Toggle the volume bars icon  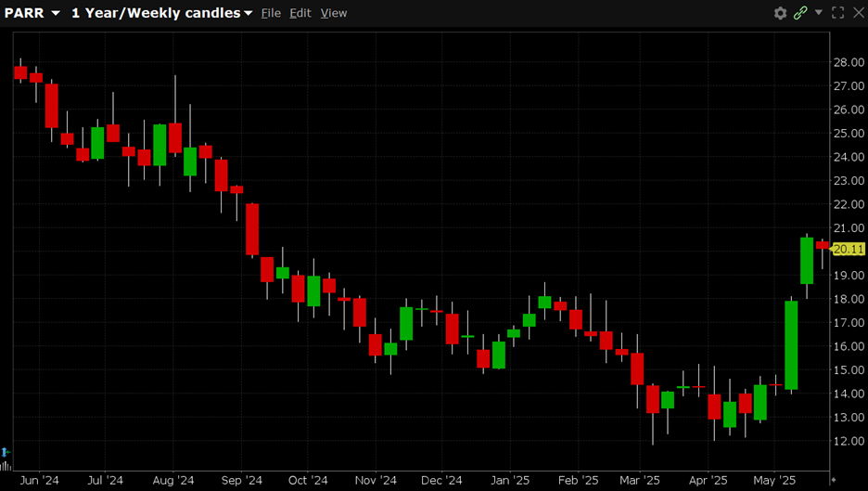[x=6, y=466]
